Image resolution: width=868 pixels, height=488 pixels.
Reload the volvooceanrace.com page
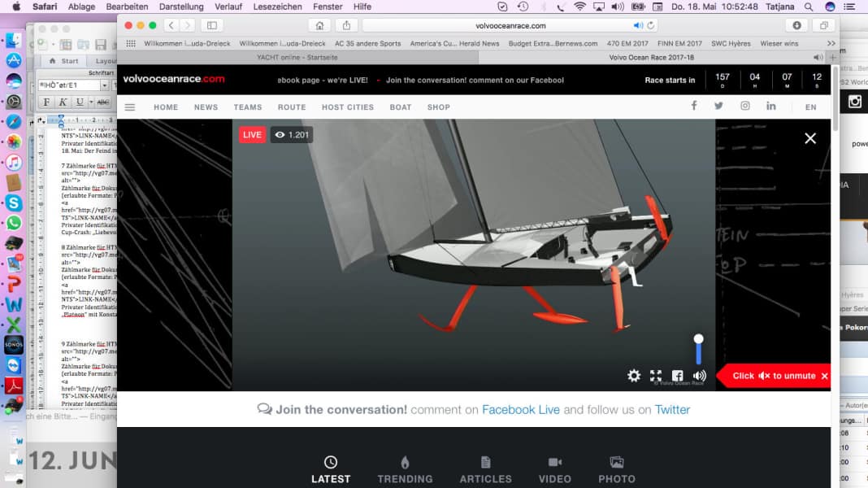[x=651, y=25]
